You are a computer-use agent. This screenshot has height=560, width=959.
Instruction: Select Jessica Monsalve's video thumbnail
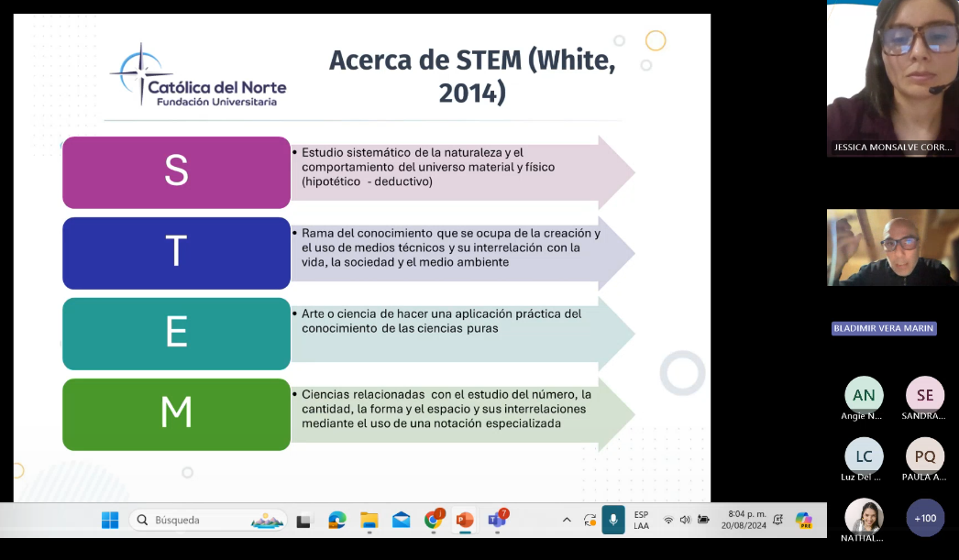click(x=892, y=78)
